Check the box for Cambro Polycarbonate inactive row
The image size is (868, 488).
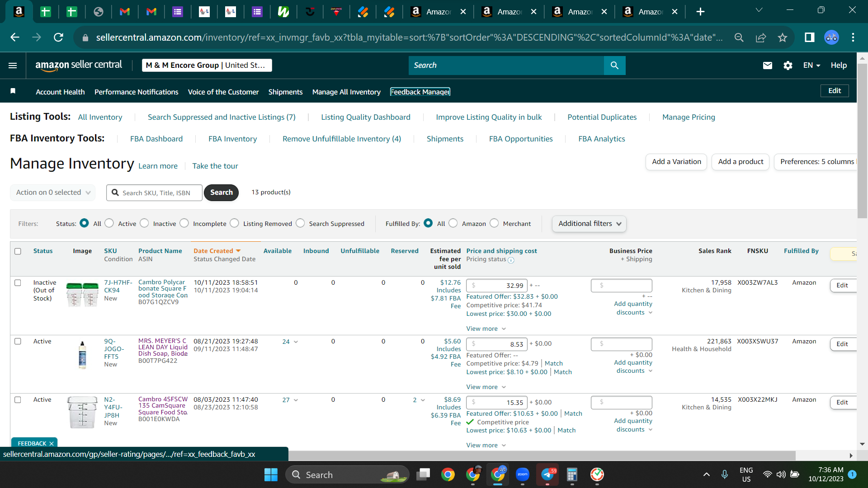click(18, 283)
